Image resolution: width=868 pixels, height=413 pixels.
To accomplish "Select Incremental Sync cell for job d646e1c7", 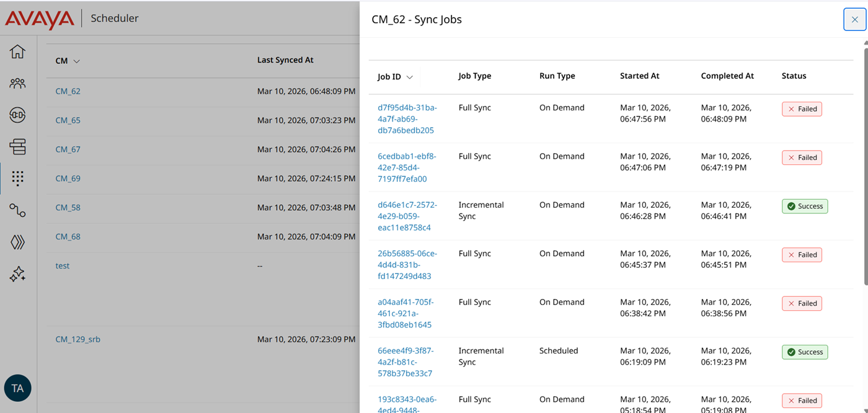I will (x=481, y=211).
